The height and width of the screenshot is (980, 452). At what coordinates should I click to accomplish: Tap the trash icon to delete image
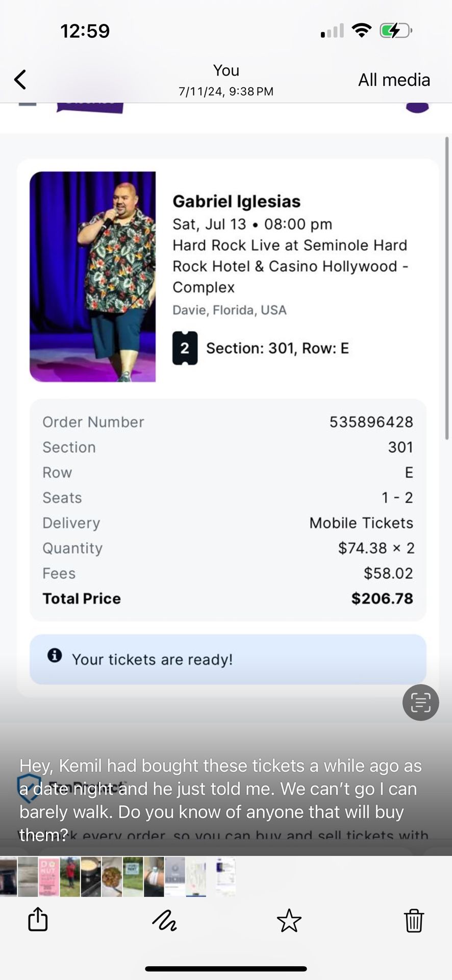(x=414, y=920)
